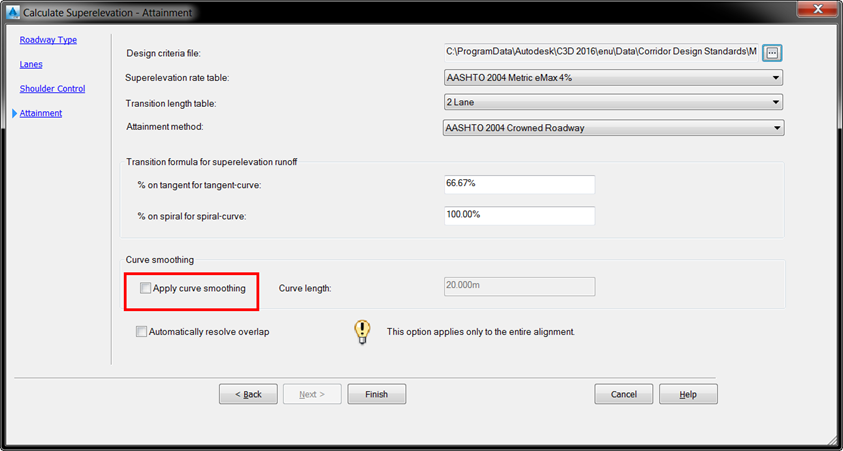The width and height of the screenshot is (843, 451).
Task: Click the design criteria file path field
Action: pyautogui.click(x=602, y=53)
